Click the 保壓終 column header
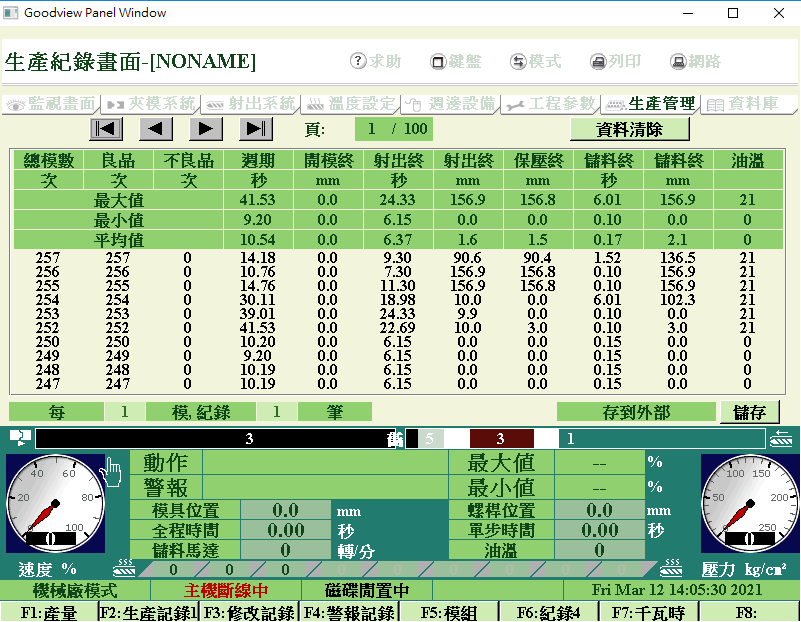 (x=538, y=160)
